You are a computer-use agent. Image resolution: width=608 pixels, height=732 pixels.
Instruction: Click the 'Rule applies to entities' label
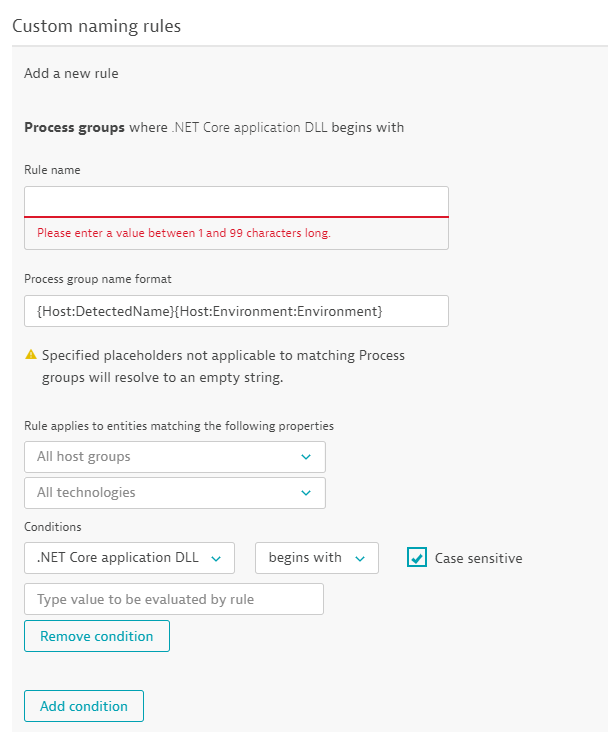pos(179,426)
